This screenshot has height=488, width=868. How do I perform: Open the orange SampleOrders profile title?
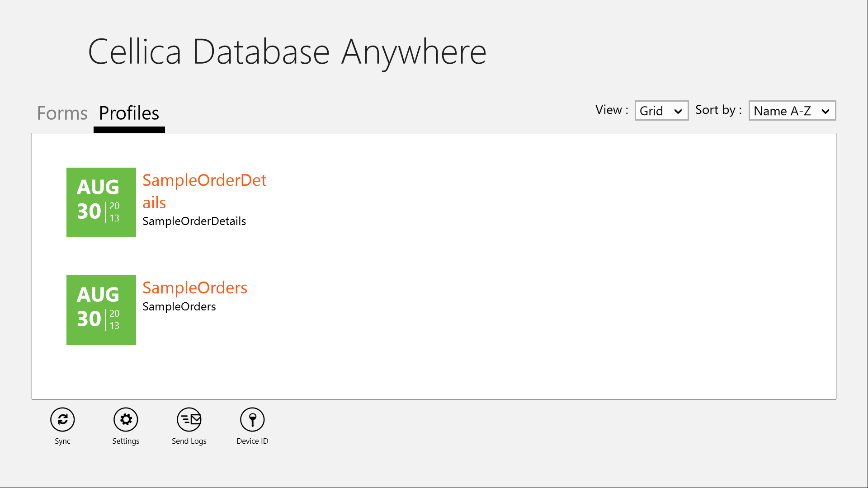tap(194, 288)
